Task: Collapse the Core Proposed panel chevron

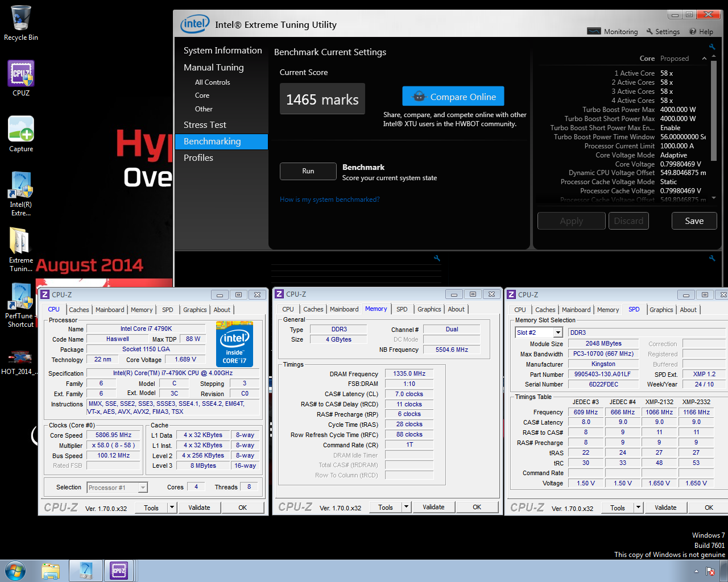Action: pos(704,59)
